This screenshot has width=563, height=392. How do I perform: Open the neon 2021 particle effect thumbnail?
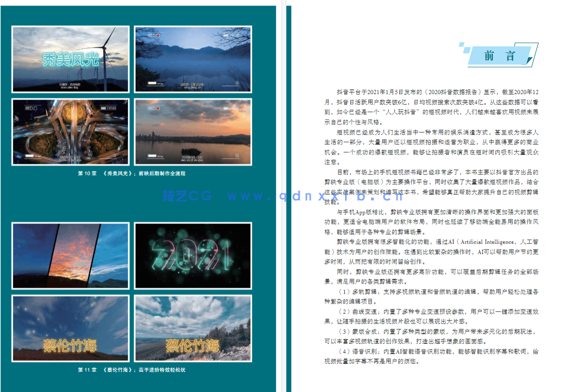tap(193, 255)
